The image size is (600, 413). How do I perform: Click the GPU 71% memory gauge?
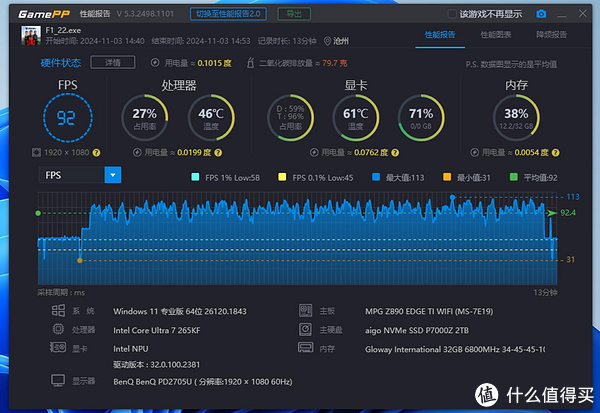(421, 118)
